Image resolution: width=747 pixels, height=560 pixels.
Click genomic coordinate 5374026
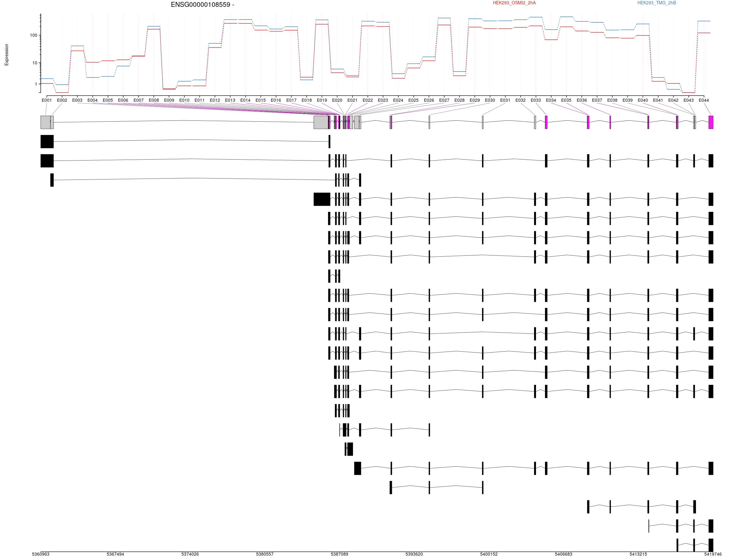(190, 554)
